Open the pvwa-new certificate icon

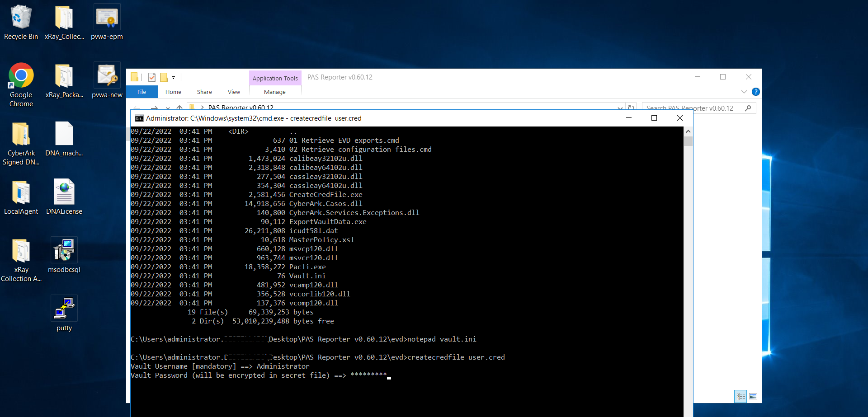[107, 81]
